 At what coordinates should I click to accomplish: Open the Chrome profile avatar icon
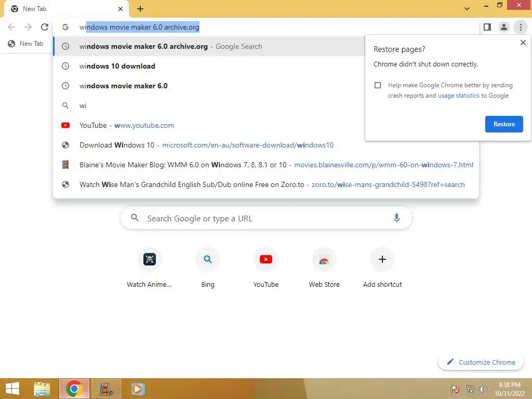[x=504, y=27]
